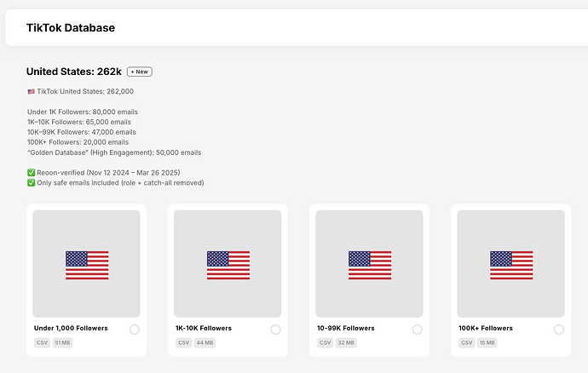Screen dimensions: 588x373
Task: Click the CSV tag under Under 1,000 Followers
Action: pos(42,342)
